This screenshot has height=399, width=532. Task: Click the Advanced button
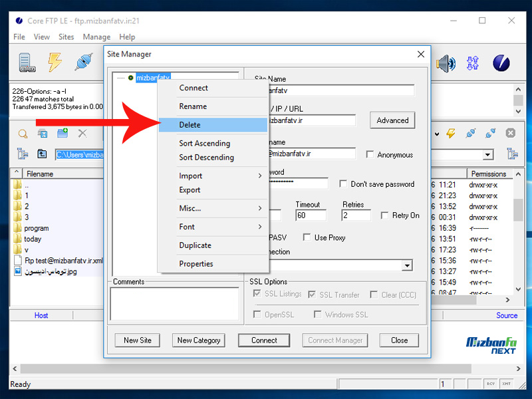392,120
